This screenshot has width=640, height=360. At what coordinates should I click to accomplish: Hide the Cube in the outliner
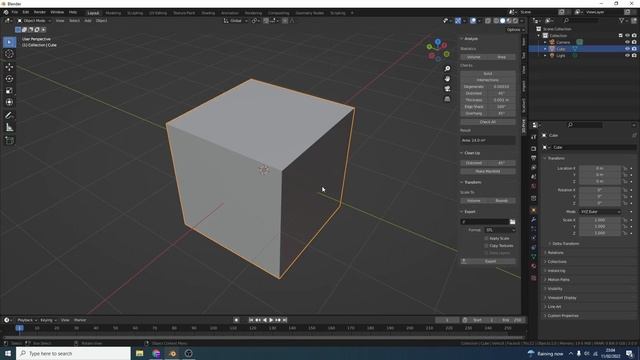(x=627, y=49)
